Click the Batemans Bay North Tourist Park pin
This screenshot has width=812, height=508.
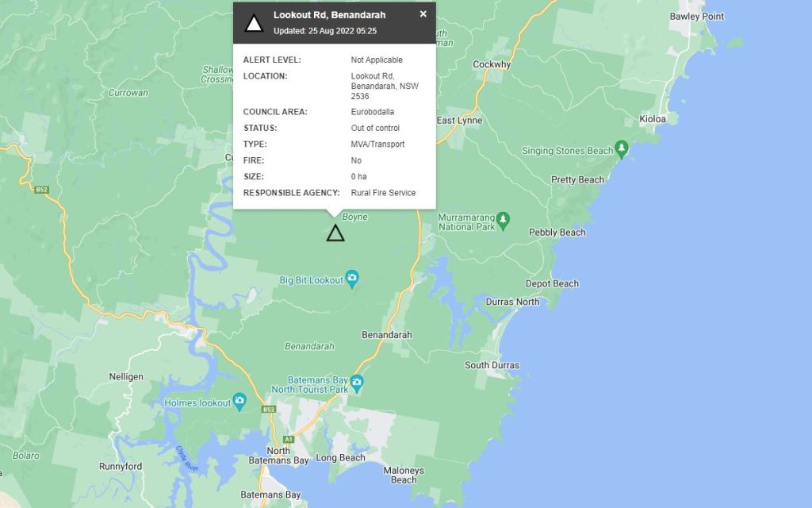pyautogui.click(x=357, y=383)
